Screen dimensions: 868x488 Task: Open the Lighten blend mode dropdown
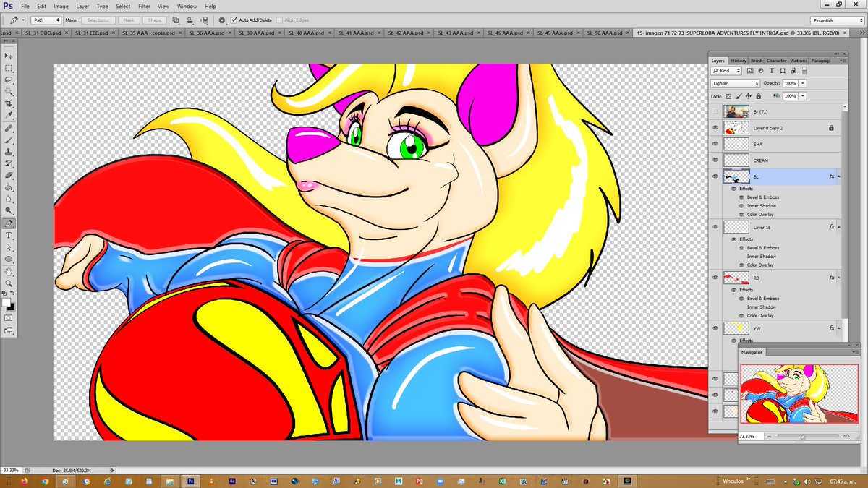coord(736,83)
